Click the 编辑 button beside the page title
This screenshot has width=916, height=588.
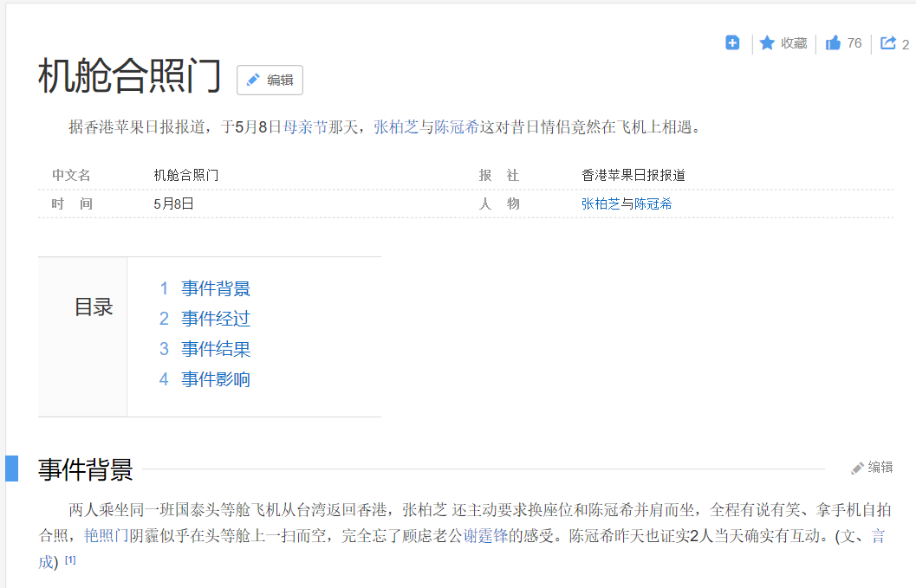[270, 80]
